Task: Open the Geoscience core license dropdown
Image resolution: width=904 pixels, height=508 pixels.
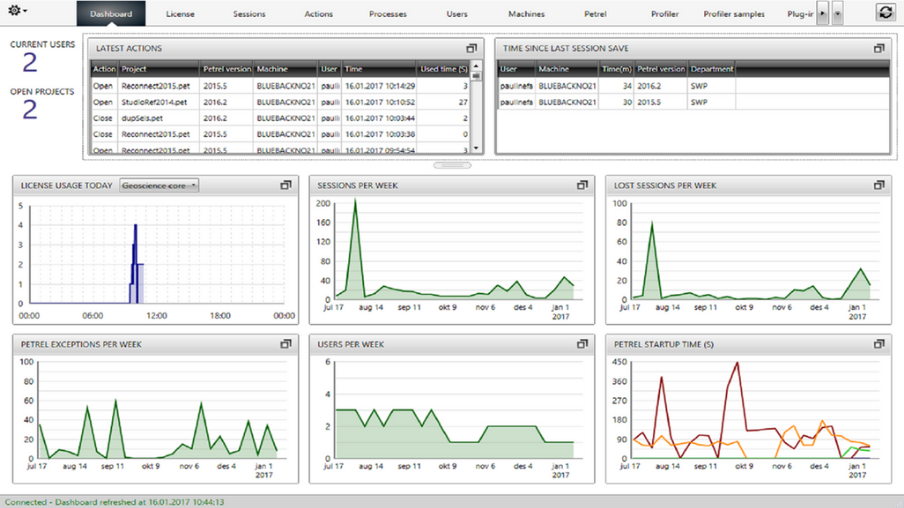Action: [159, 185]
